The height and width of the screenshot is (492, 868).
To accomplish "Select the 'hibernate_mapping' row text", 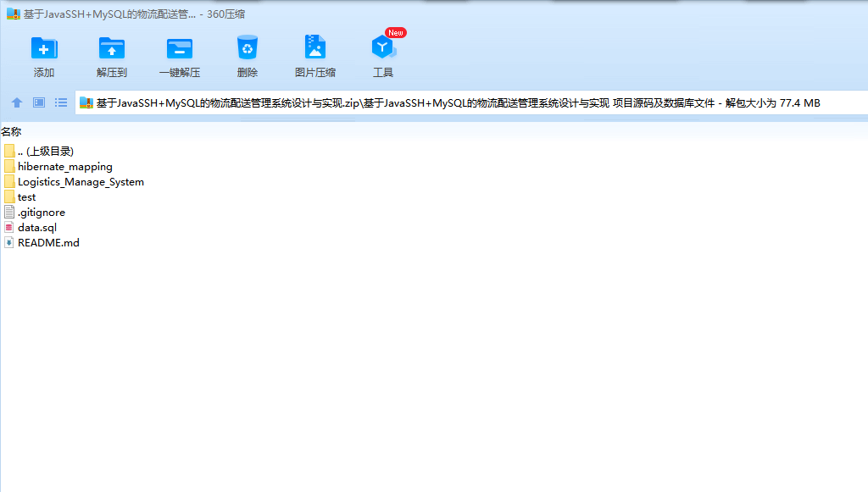I will tap(64, 167).
